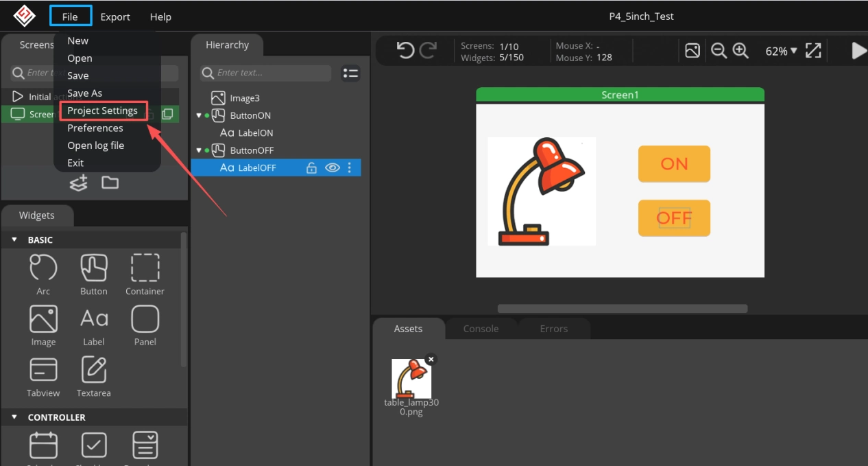Viewport: 868px width, 466px height.
Task: Click the fit-to-screen expand icon
Action: coord(813,50)
